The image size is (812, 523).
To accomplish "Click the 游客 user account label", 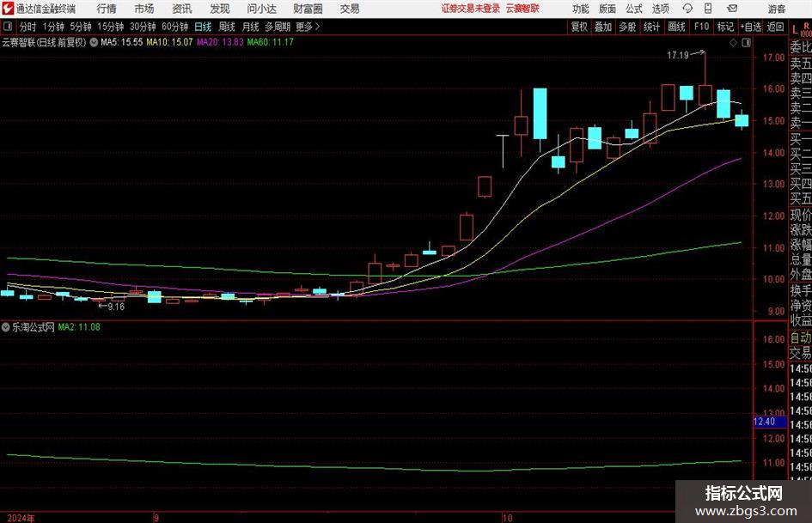I will pyautogui.click(x=776, y=9).
